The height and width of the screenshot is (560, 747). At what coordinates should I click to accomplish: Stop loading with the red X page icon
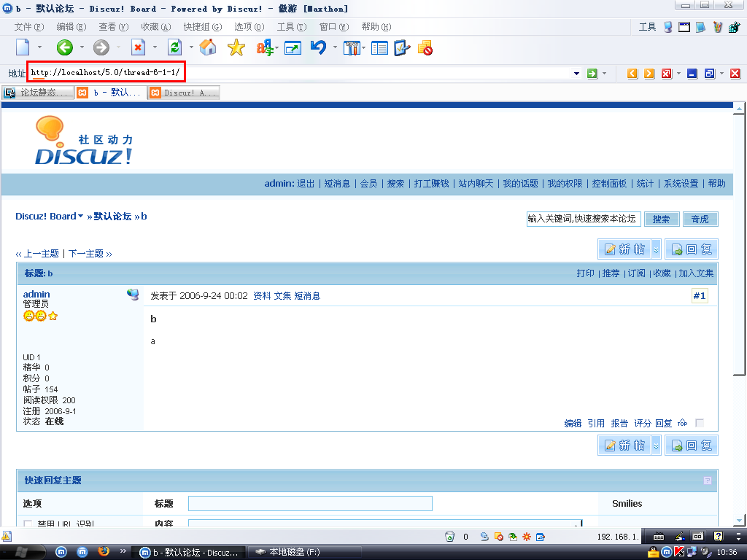(x=138, y=47)
